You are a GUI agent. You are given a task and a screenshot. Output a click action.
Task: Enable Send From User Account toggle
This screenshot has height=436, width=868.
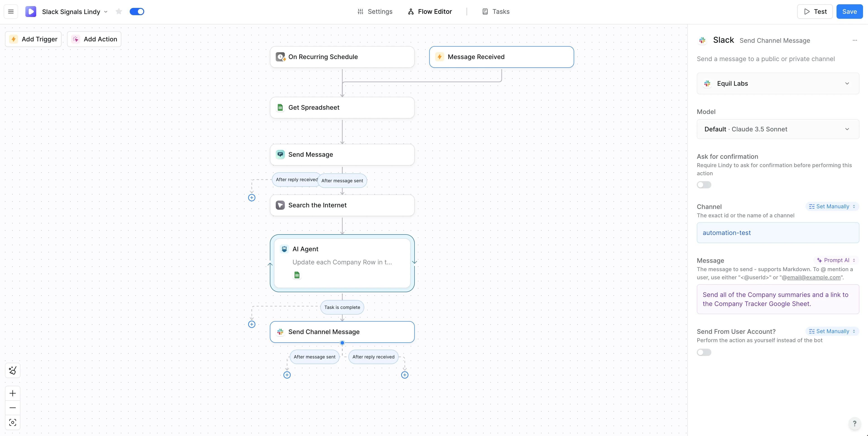coord(704,353)
